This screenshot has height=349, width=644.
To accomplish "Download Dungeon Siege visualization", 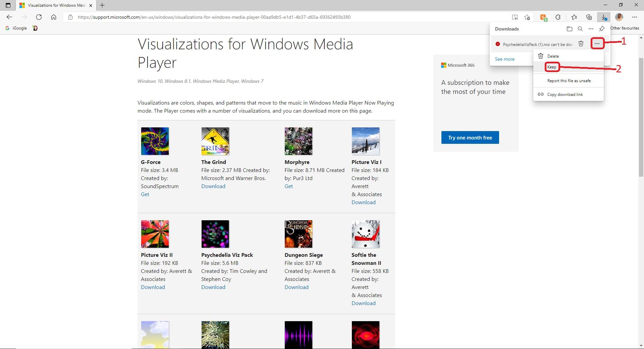I will pyautogui.click(x=297, y=287).
